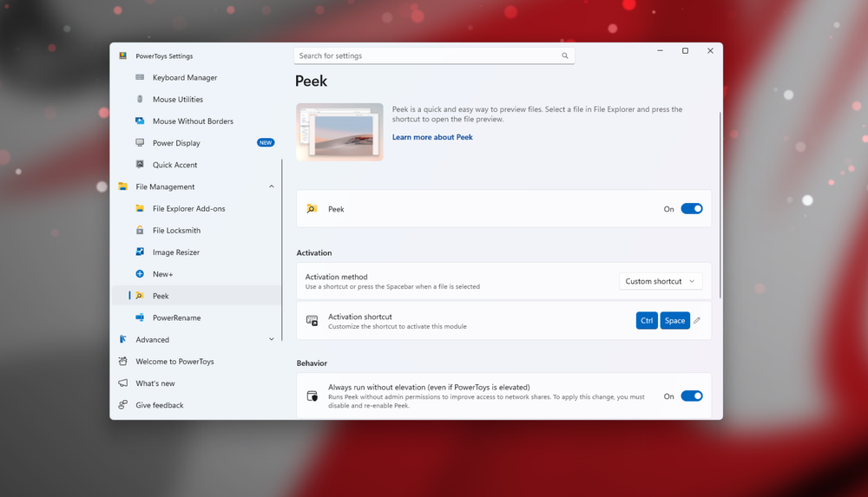Click the shield icon beside Always run without elevation
Image resolution: width=868 pixels, height=497 pixels.
(x=312, y=396)
